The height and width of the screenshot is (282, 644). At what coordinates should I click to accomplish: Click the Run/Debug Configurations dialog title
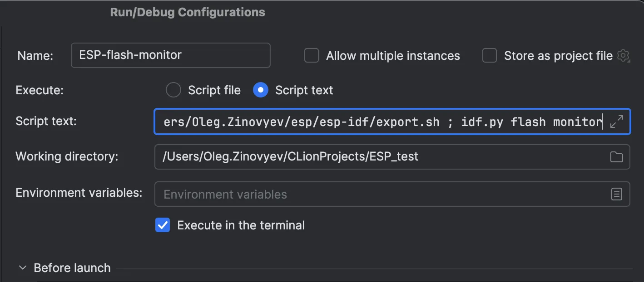coord(188,12)
